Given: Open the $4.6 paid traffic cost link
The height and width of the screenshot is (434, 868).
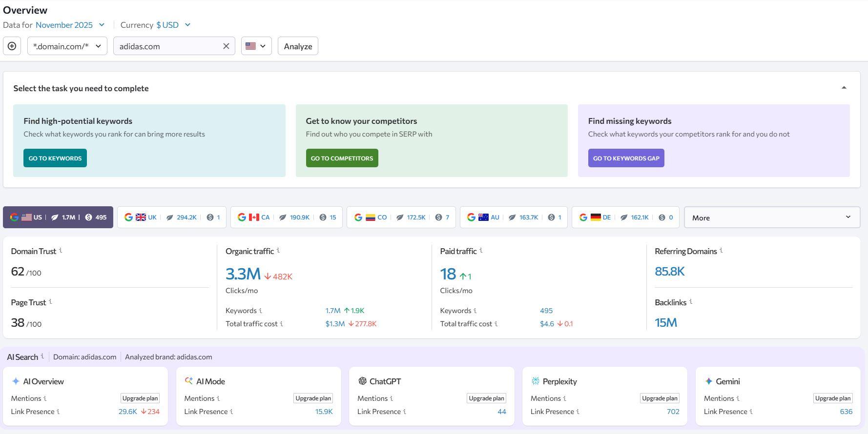Looking at the screenshot, I should [x=547, y=324].
